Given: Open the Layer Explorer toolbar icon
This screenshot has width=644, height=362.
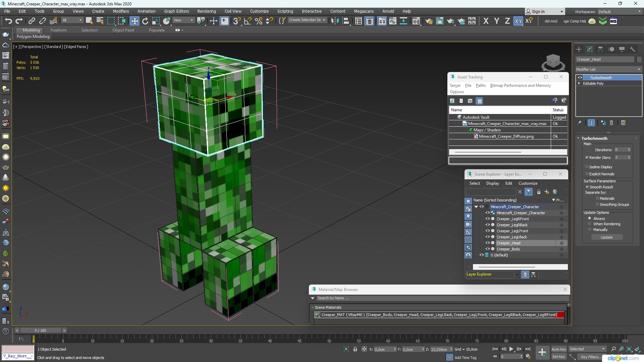Looking at the screenshot, I should [x=369, y=21].
